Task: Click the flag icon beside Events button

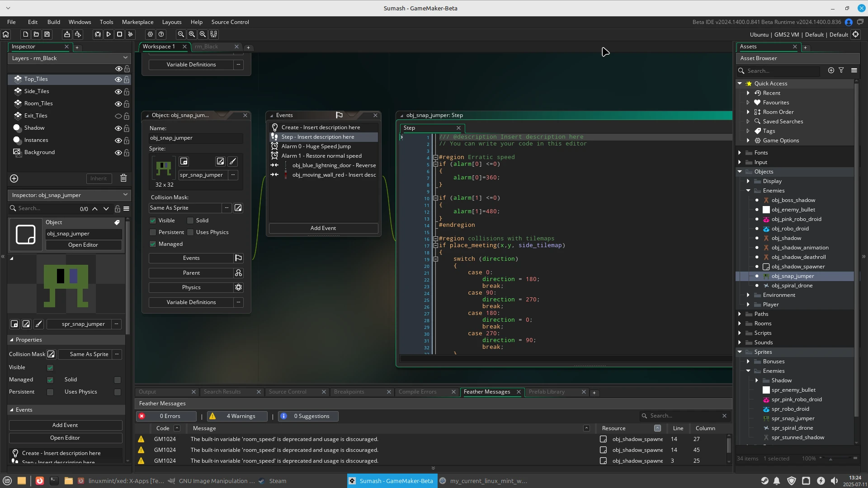Action: click(238, 258)
